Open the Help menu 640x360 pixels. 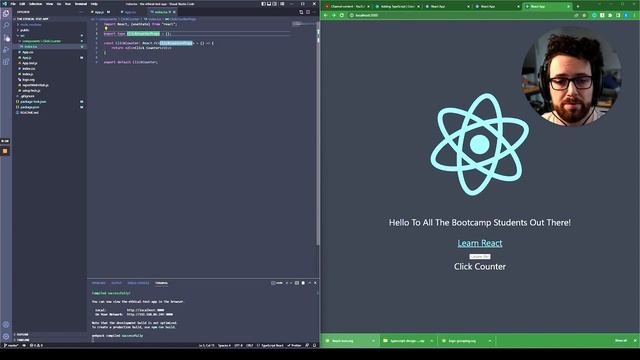click(x=94, y=4)
